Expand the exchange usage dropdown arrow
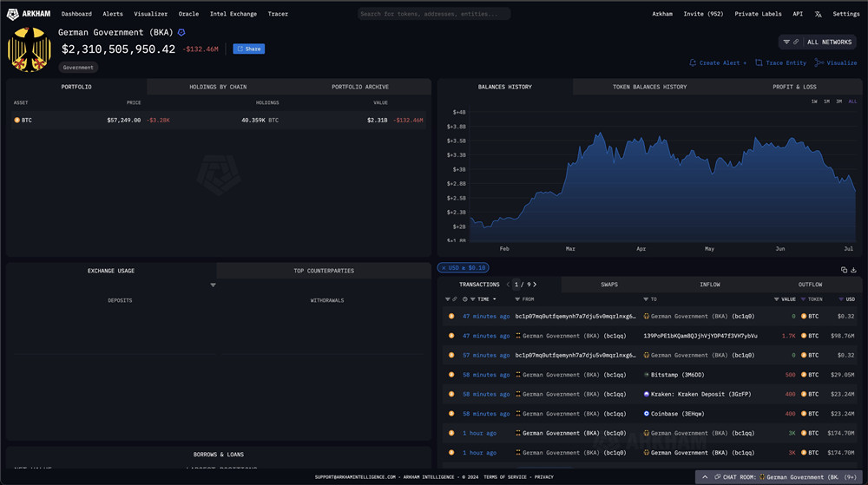This screenshot has width=868, height=485. 214,285
